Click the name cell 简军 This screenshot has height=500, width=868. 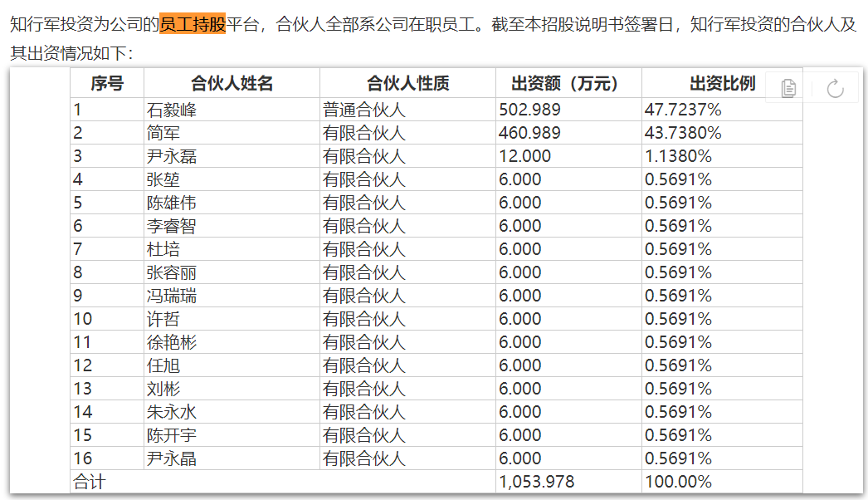(232, 133)
